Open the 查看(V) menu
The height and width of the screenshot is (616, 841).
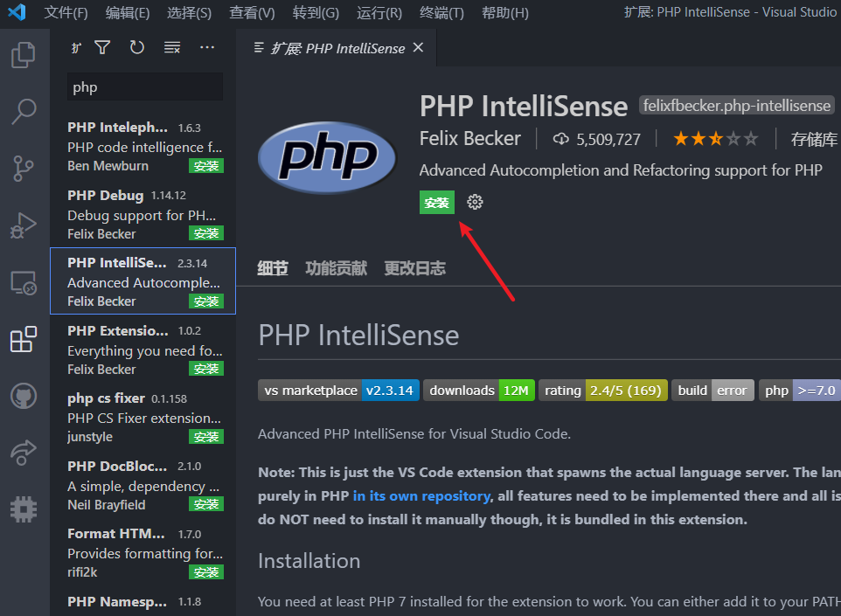pos(252,12)
